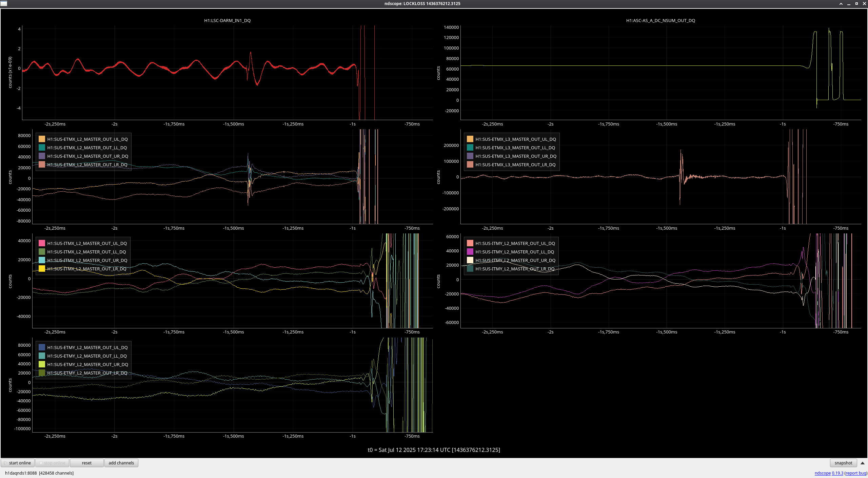Click the 'snapshot' button
868x478 pixels.
843,463
